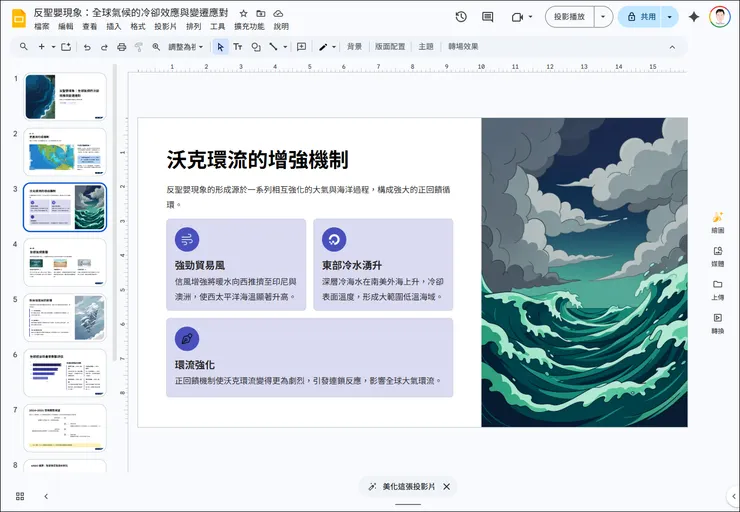Open the 上傳 folder side icon

coord(718,290)
